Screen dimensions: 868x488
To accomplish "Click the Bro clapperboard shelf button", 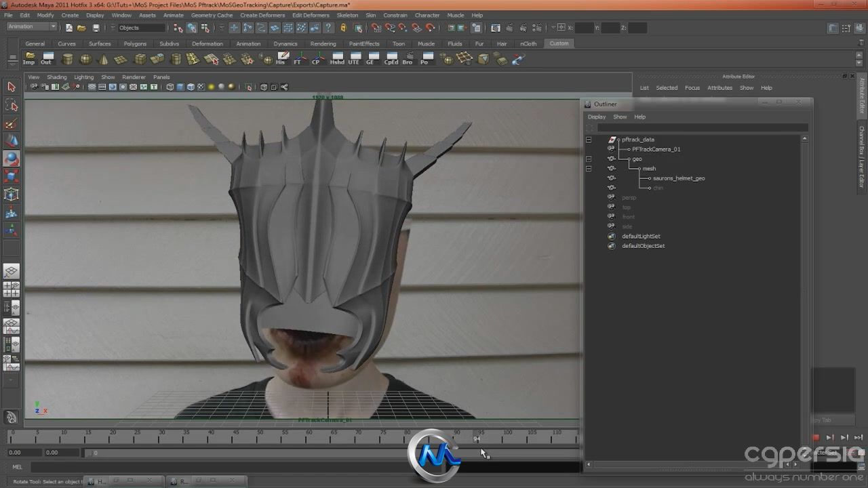I will coord(408,59).
